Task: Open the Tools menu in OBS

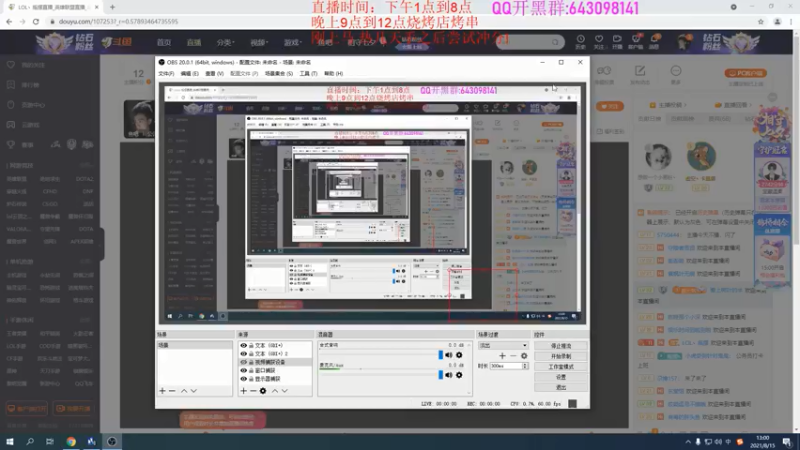Action: click(308, 73)
